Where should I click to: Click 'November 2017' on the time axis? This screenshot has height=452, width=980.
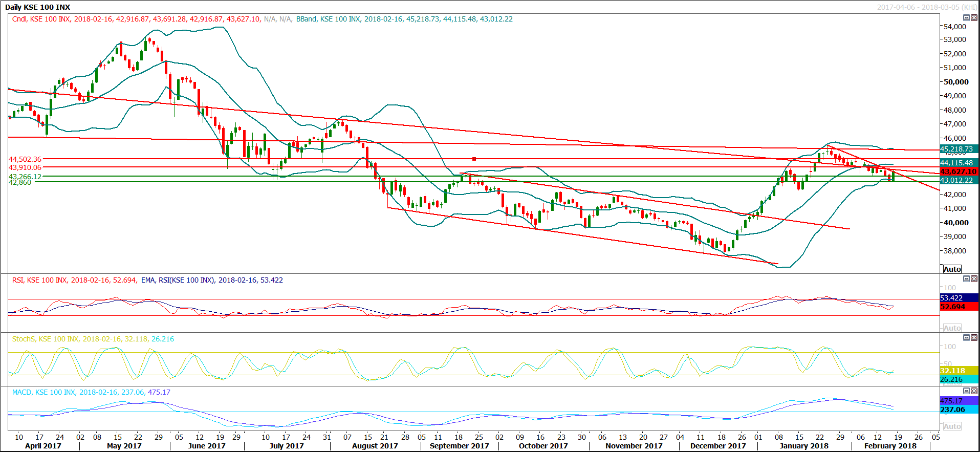pos(634,446)
